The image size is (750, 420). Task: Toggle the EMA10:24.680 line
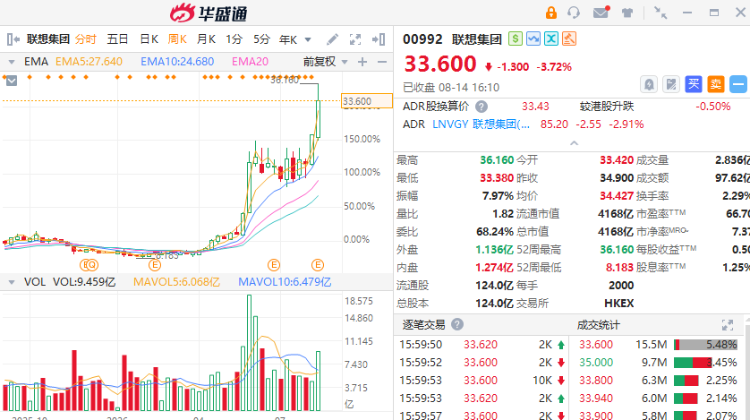[x=177, y=62]
